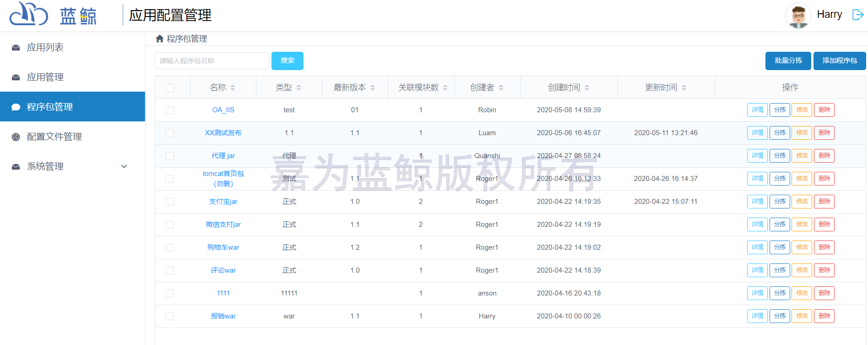The height and width of the screenshot is (345, 868).
Task: Click the 添加程序包 button
Action: [839, 60]
